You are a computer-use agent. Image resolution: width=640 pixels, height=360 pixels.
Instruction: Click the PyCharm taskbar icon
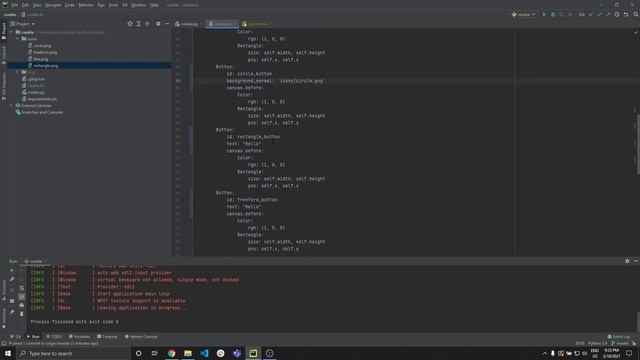(x=253, y=353)
